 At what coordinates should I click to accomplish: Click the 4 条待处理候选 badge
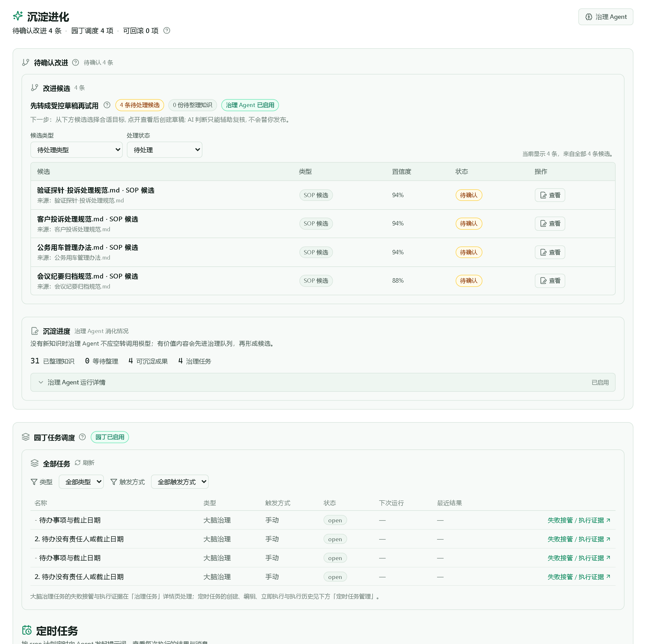pos(140,105)
